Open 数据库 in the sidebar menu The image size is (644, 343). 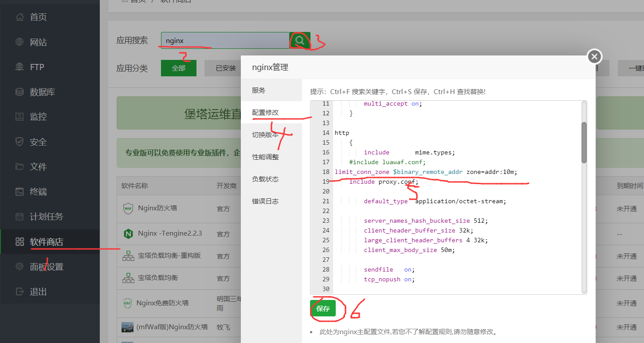click(x=43, y=92)
